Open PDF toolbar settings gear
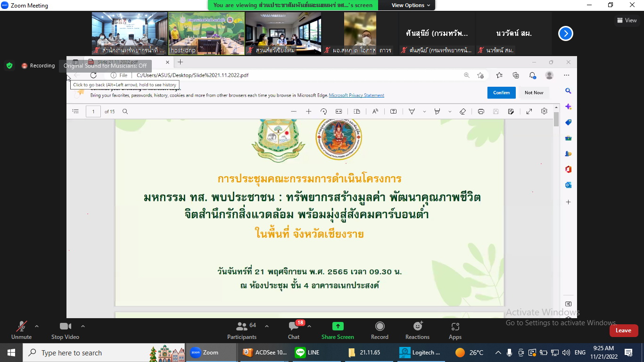The height and width of the screenshot is (362, 644). click(x=544, y=111)
